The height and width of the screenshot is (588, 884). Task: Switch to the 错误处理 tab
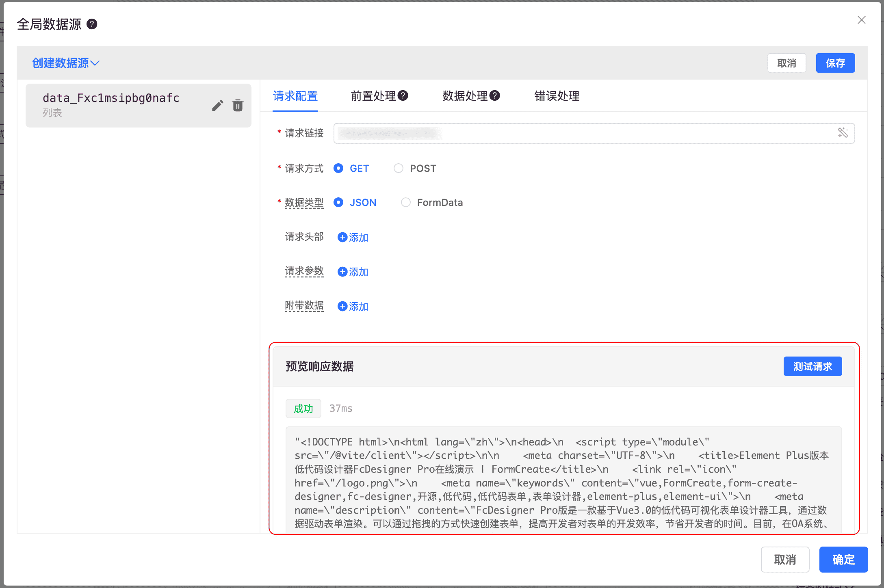[x=557, y=96]
